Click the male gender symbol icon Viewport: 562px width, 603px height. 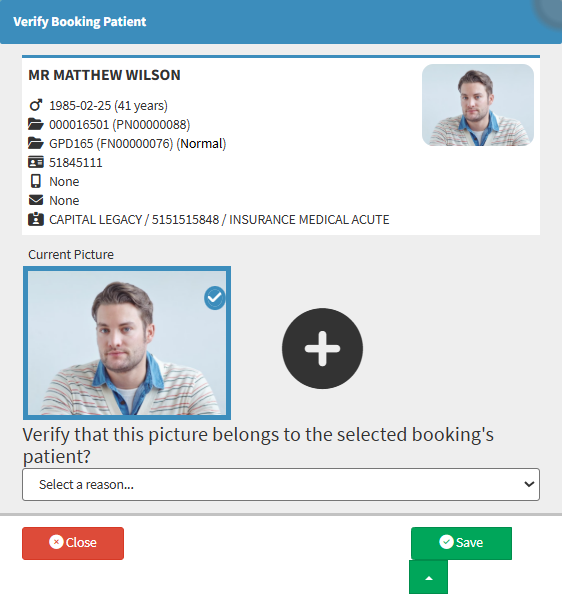36,105
